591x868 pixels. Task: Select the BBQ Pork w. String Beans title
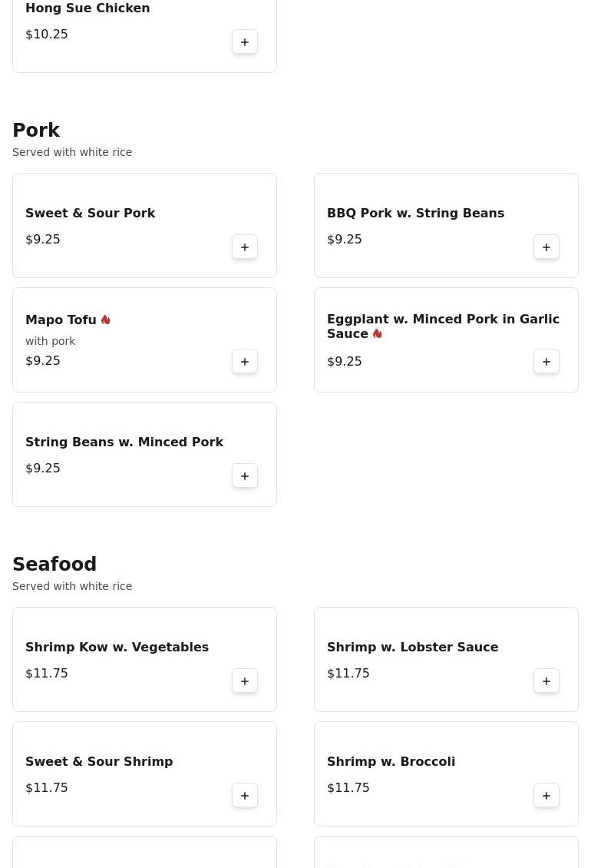click(415, 213)
